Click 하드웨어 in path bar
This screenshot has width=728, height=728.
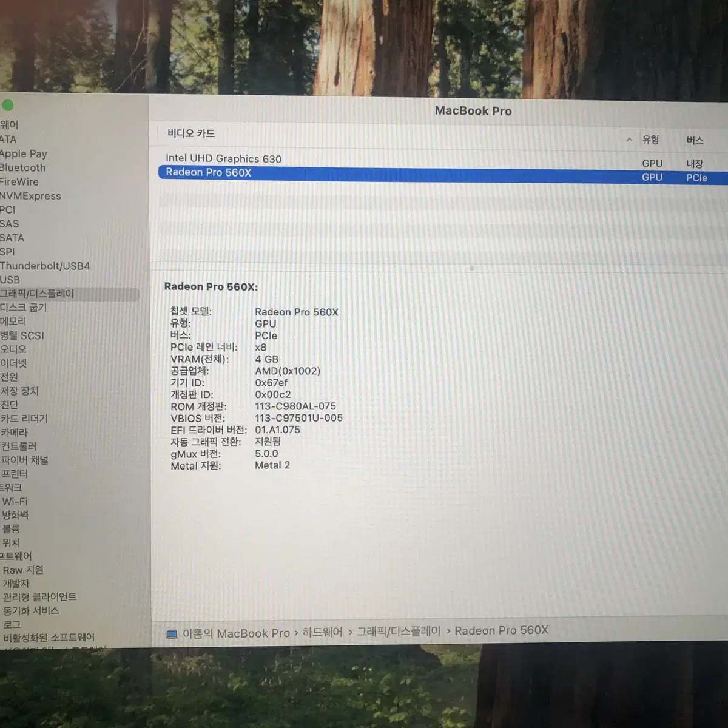(x=322, y=632)
